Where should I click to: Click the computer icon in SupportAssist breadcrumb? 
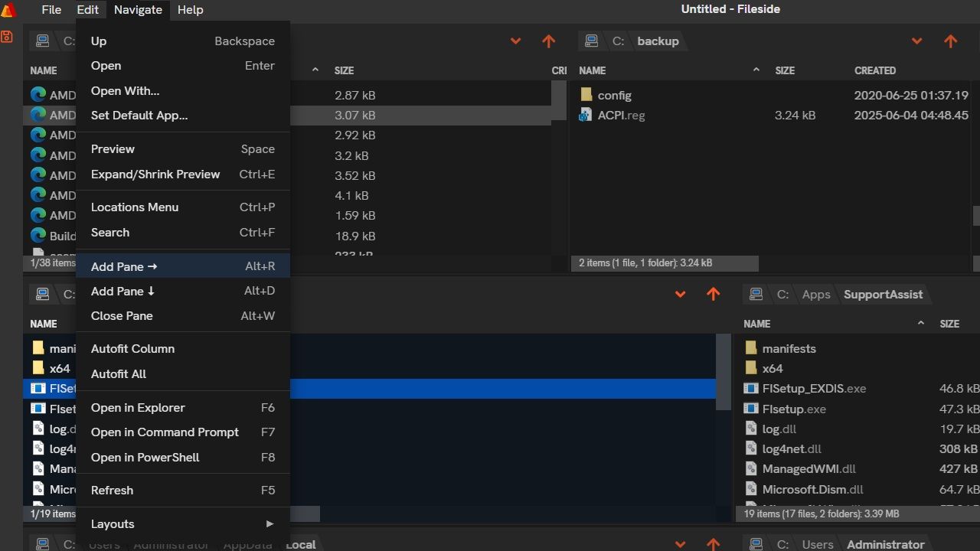coord(756,294)
